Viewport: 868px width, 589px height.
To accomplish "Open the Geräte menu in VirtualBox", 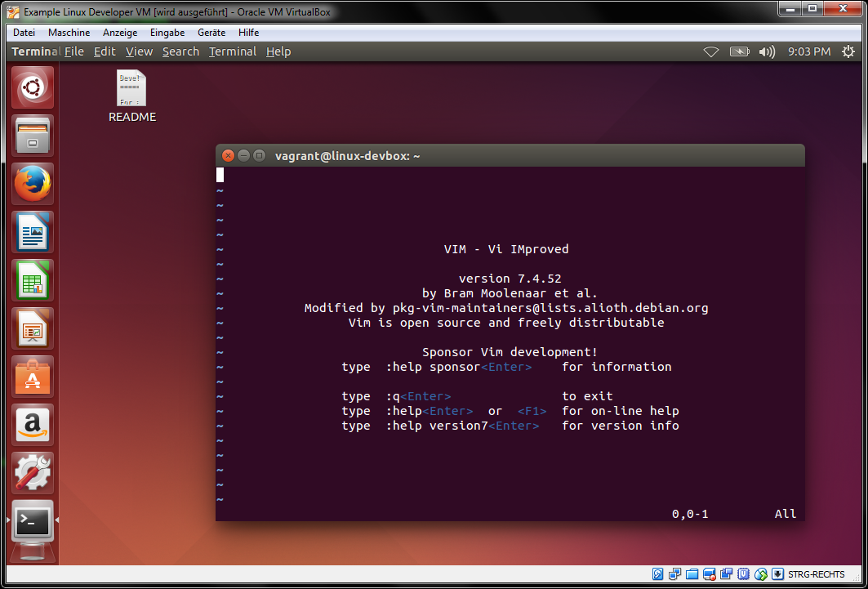I will click(211, 32).
